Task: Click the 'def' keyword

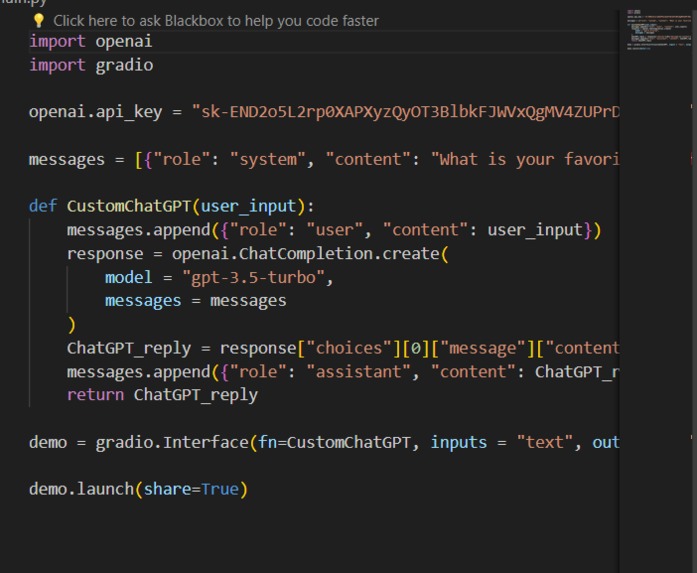Action: pyautogui.click(x=43, y=206)
